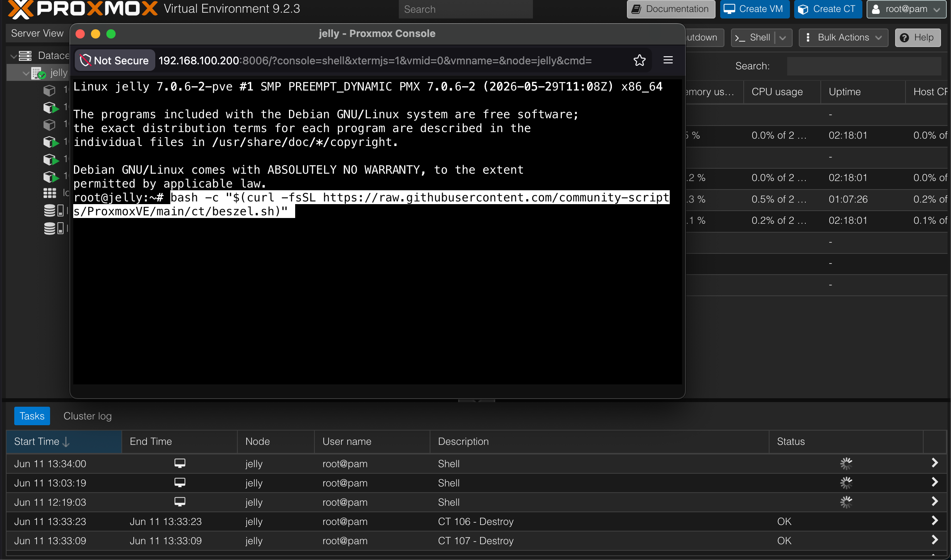Switch to the Cluster log tab
The height and width of the screenshot is (560, 951).
87,416
